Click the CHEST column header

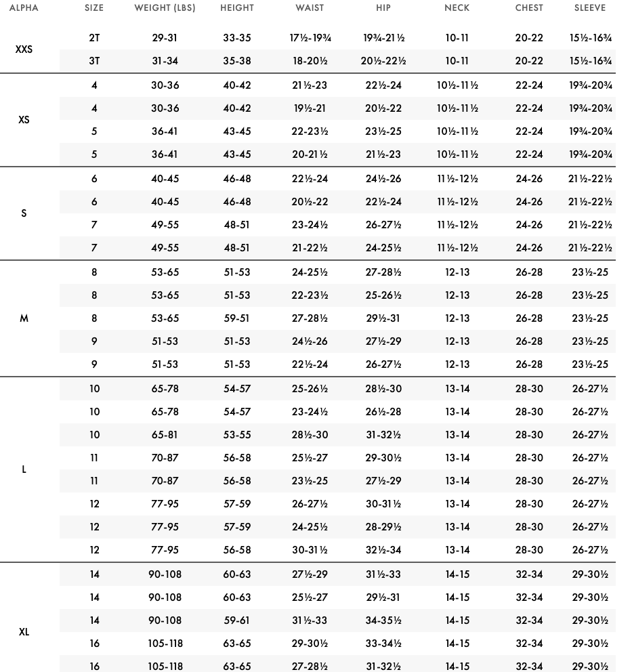(x=529, y=7)
